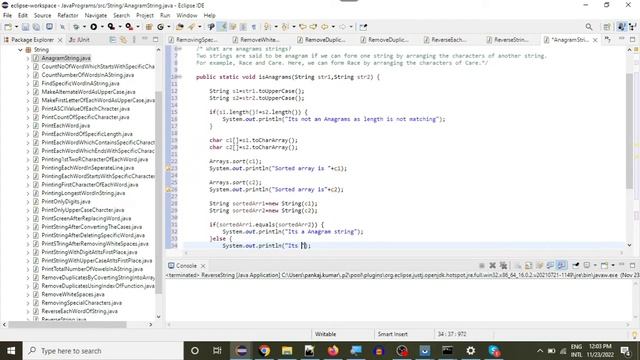
Task: Toggle Word Wrap in main toolbar
Action: pos(233,27)
